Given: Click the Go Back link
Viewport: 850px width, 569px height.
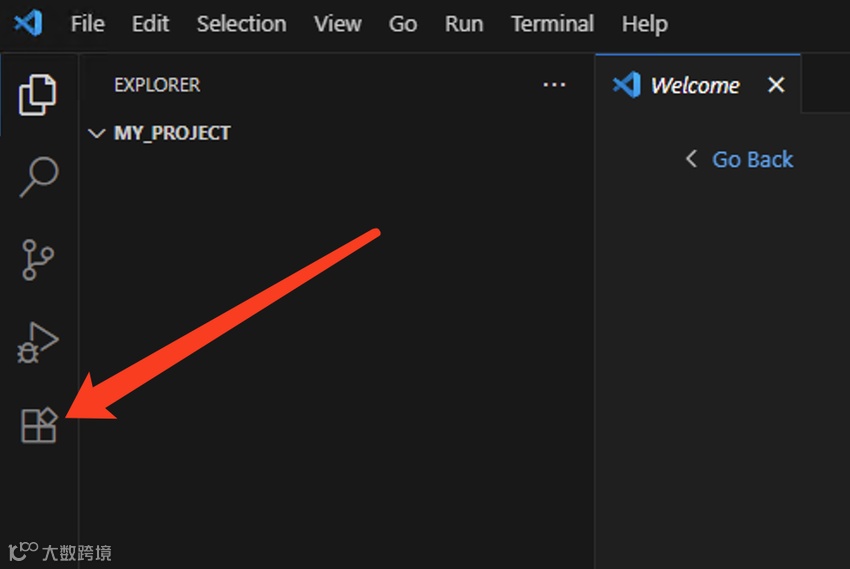Looking at the screenshot, I should click(751, 159).
